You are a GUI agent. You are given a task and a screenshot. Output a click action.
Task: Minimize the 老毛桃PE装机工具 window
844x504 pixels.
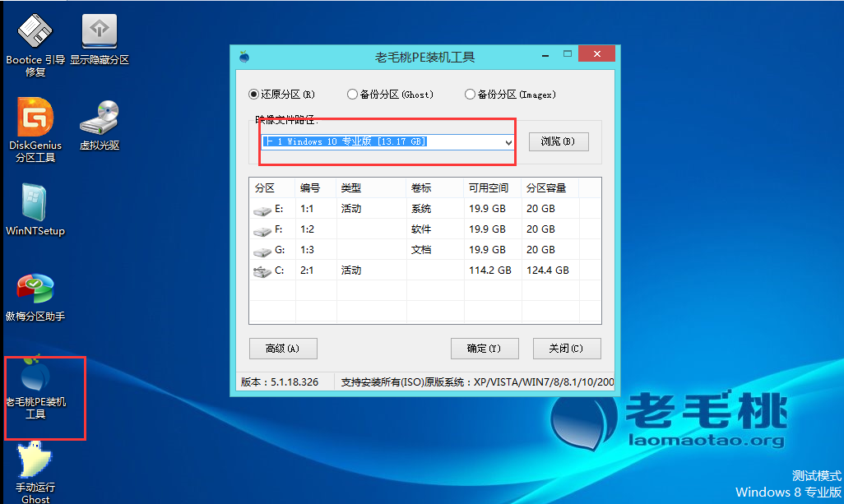click(545, 54)
